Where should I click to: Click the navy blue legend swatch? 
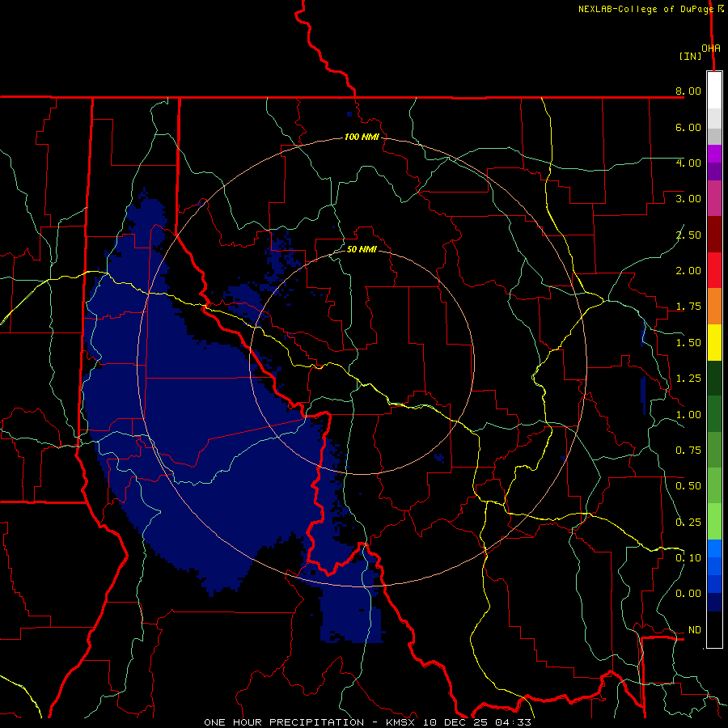click(x=714, y=602)
